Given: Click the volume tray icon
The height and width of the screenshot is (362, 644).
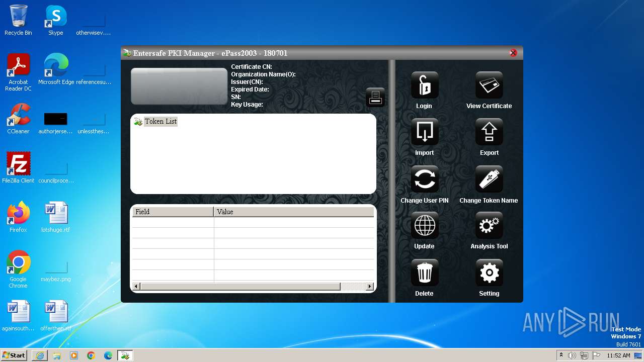Looking at the screenshot, I should [x=572, y=355].
